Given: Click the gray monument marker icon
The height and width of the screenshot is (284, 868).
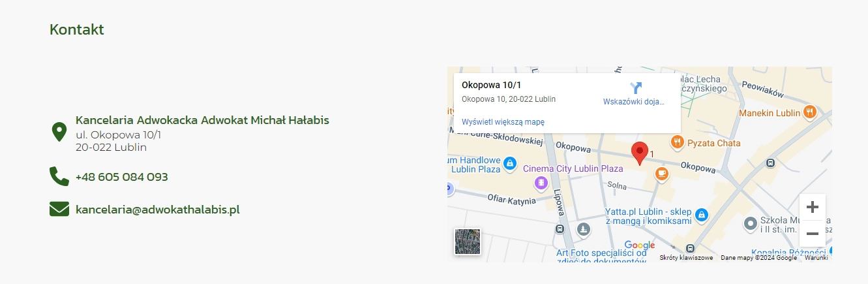Looking at the screenshot, I should (583, 229).
